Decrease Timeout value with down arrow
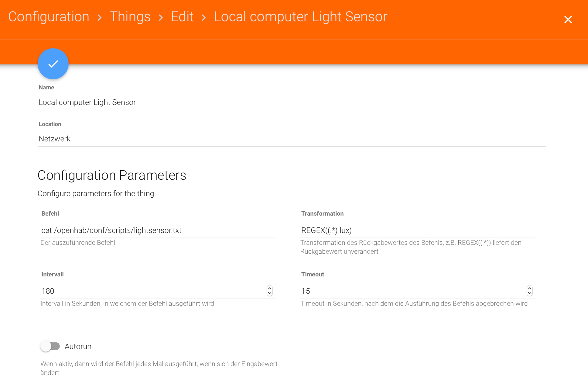This screenshot has height=388, width=588. tap(530, 293)
